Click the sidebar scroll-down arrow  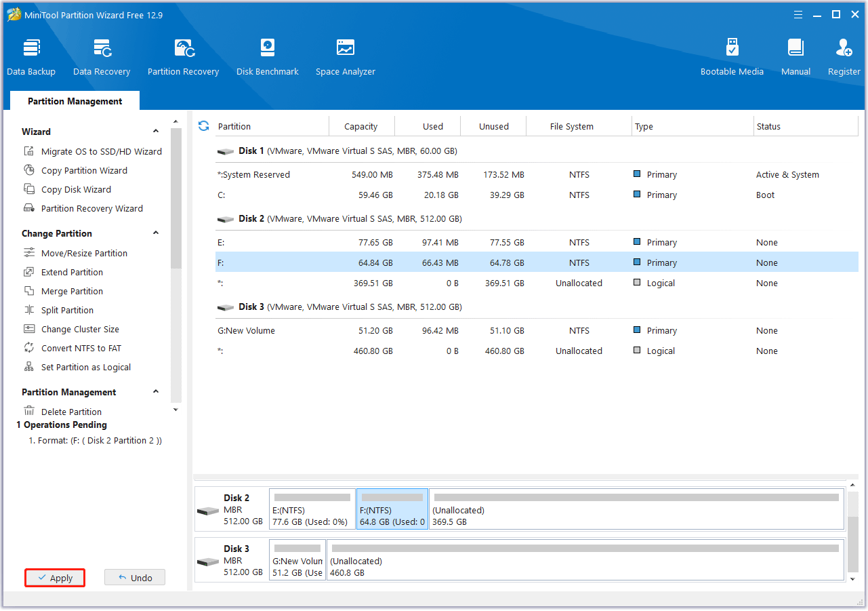176,410
